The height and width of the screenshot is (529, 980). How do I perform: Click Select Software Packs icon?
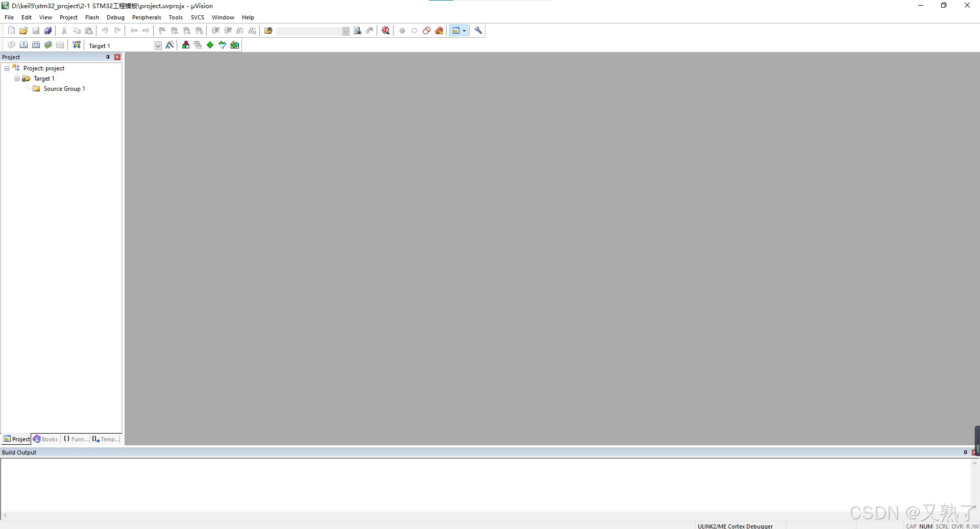(x=223, y=45)
